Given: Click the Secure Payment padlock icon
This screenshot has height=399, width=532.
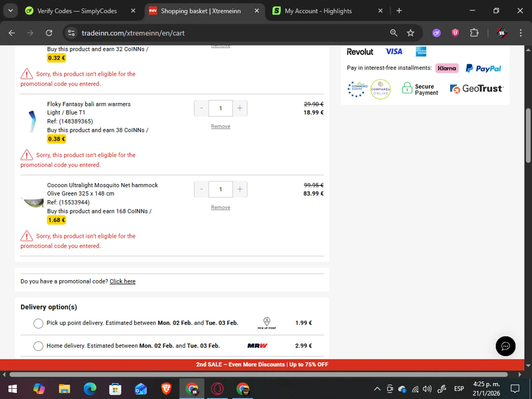Looking at the screenshot, I should point(407,88).
